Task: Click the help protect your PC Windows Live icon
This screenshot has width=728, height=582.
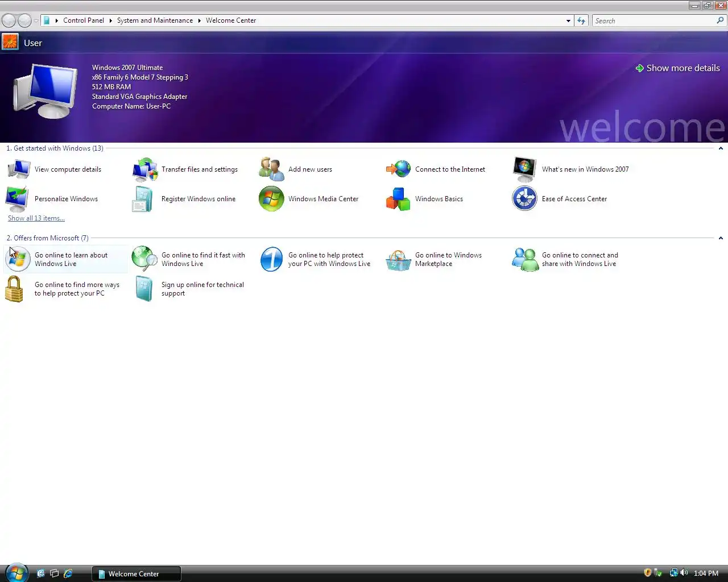Action: coord(271,259)
